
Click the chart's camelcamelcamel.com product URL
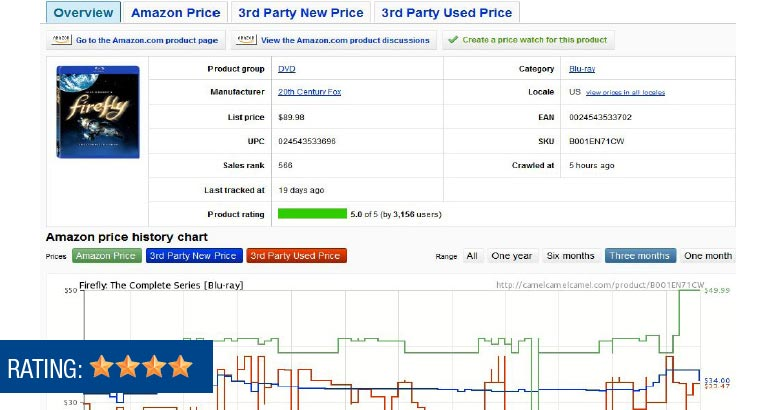pyautogui.click(x=600, y=285)
